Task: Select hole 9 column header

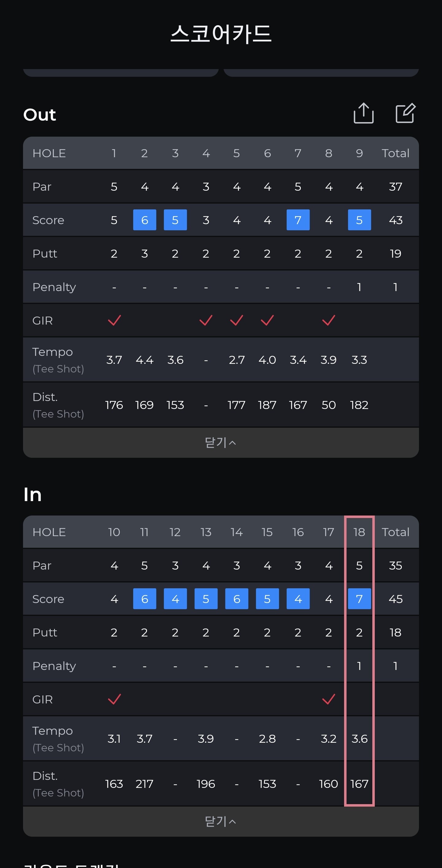Action: click(x=359, y=153)
